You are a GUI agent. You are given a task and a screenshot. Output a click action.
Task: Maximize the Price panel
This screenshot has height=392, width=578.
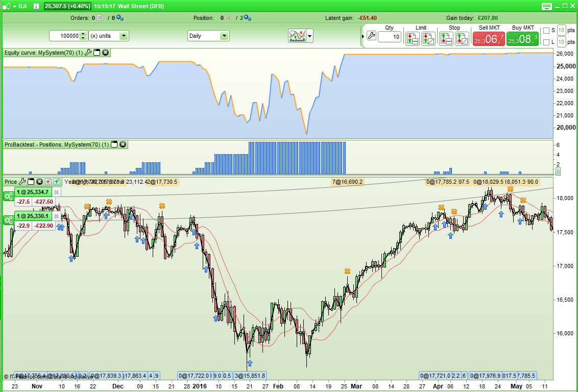click(31, 181)
